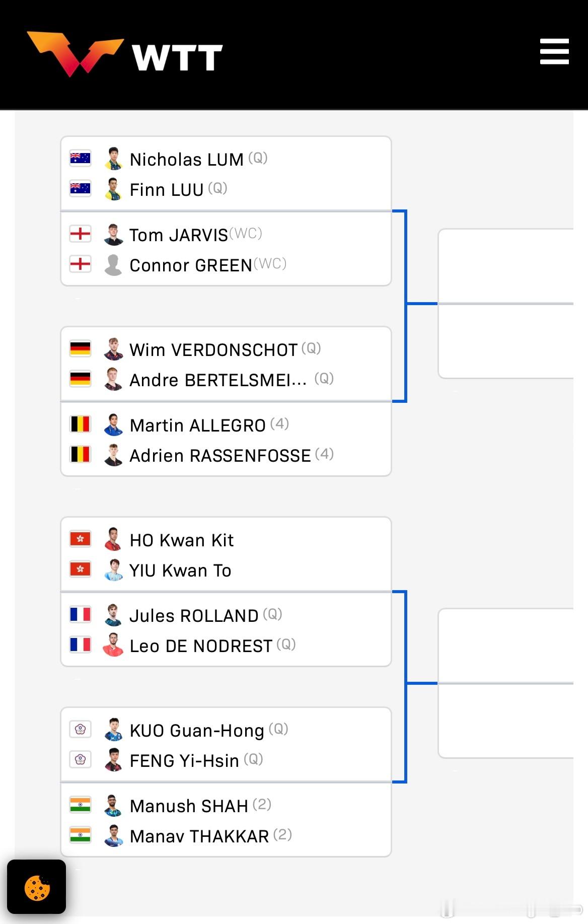Select Manush SHAH player name
588x924 pixels.
click(188, 806)
